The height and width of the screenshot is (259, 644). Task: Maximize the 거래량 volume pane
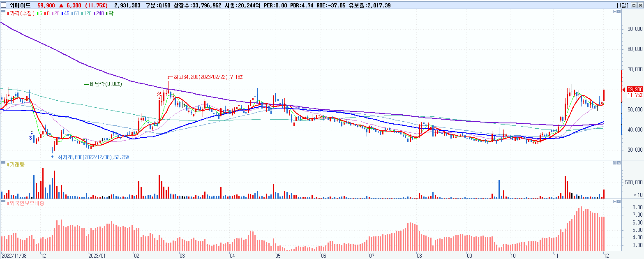pos(615,163)
